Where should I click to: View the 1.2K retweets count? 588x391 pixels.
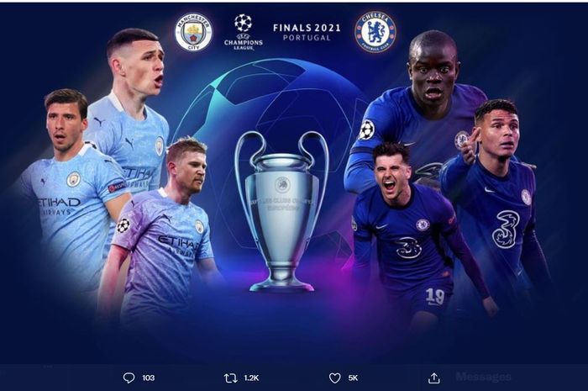251,378
